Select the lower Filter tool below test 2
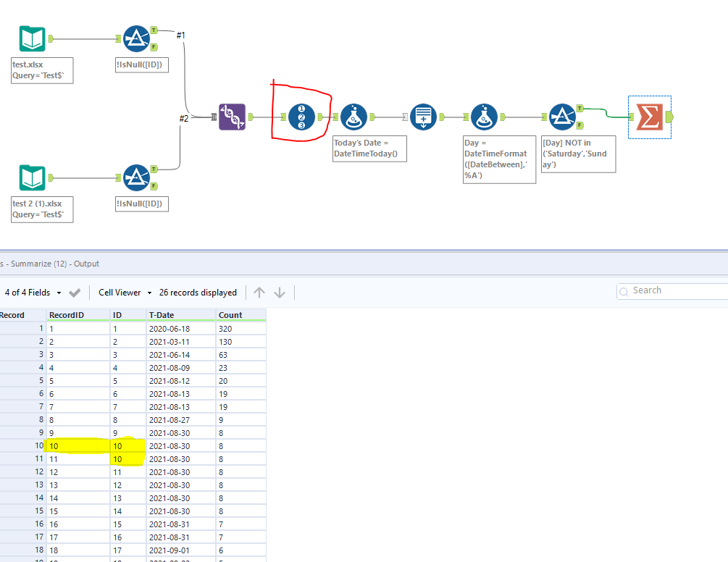 (x=138, y=177)
